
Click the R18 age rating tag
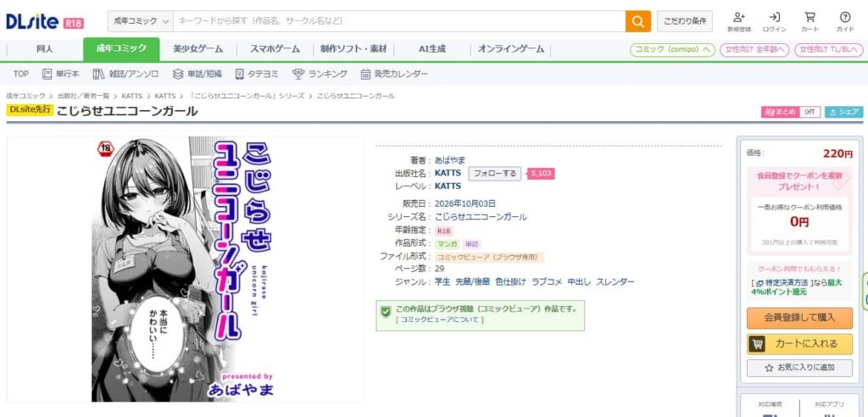(443, 231)
